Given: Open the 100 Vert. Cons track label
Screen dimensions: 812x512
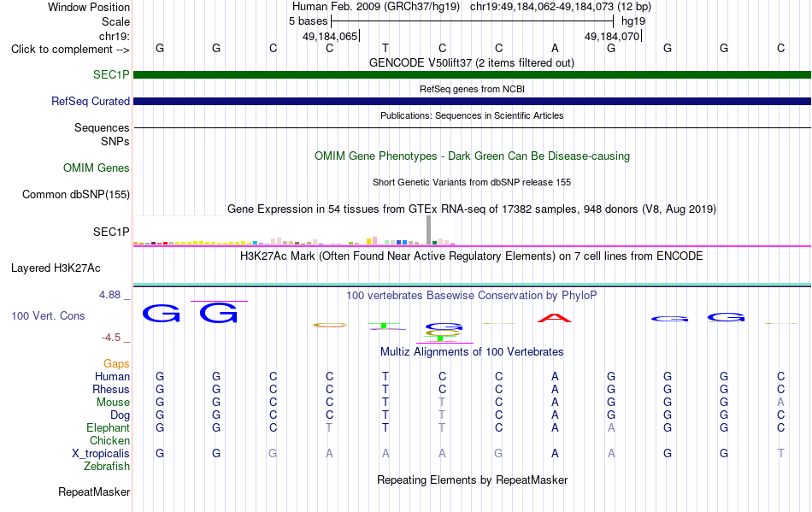Looking at the screenshot, I should (48, 315).
